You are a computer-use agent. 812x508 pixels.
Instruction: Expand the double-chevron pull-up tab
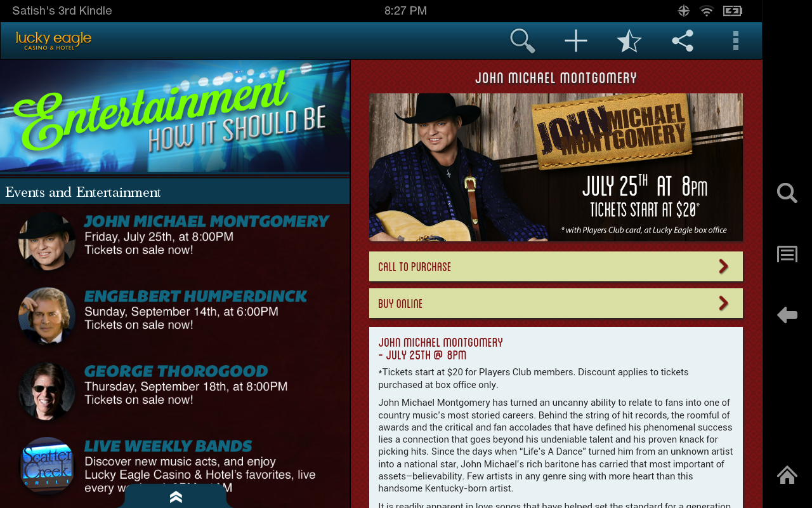point(176,497)
